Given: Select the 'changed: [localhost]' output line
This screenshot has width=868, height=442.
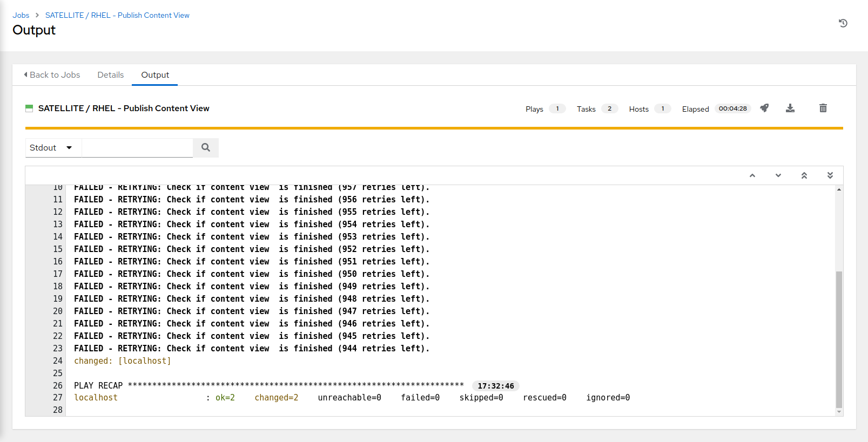Looking at the screenshot, I should pyautogui.click(x=123, y=361).
